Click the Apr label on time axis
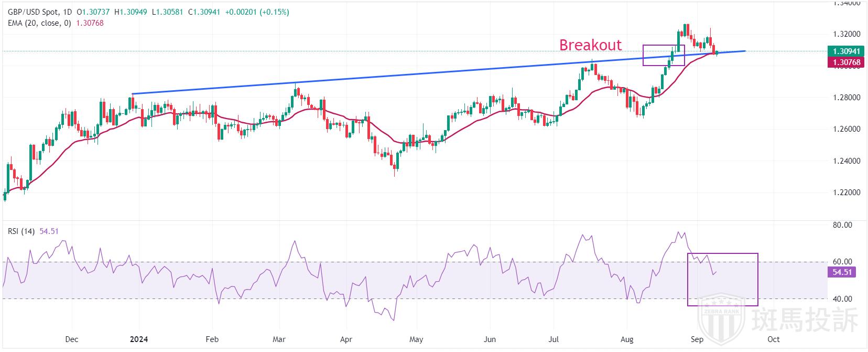Viewport: 868px width, 352px height. (x=345, y=339)
